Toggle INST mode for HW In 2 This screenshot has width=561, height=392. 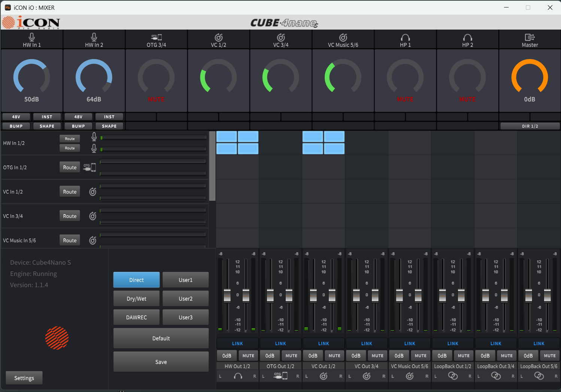coord(109,117)
